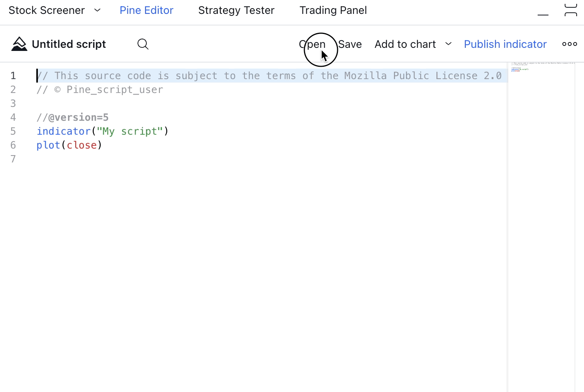Click line number 4 in the gutter

point(13,118)
